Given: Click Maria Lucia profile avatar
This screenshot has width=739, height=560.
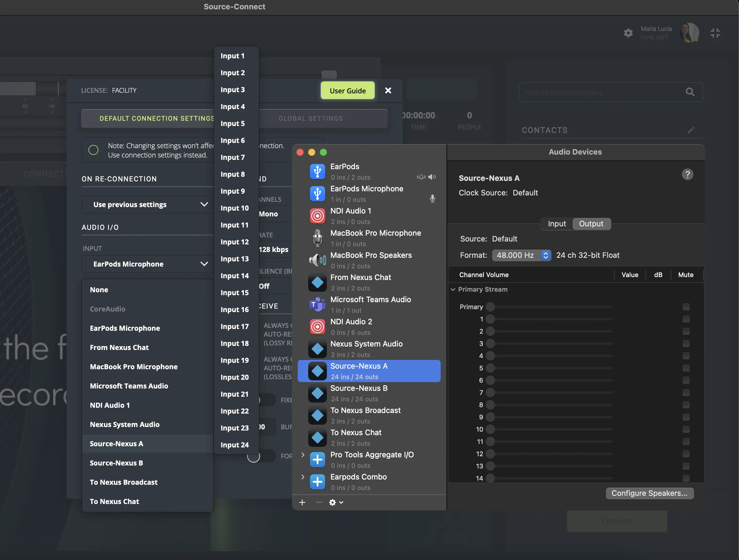Looking at the screenshot, I should (x=689, y=32).
